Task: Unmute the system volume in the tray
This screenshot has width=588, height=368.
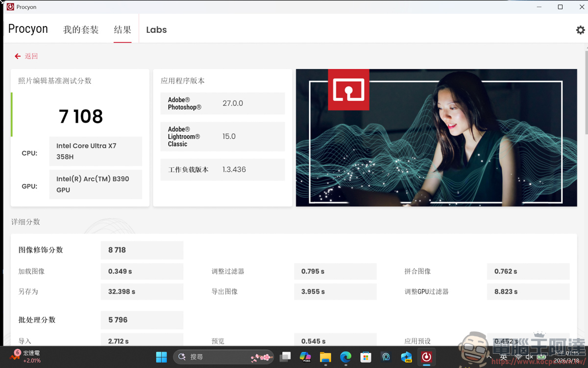Action: click(528, 357)
